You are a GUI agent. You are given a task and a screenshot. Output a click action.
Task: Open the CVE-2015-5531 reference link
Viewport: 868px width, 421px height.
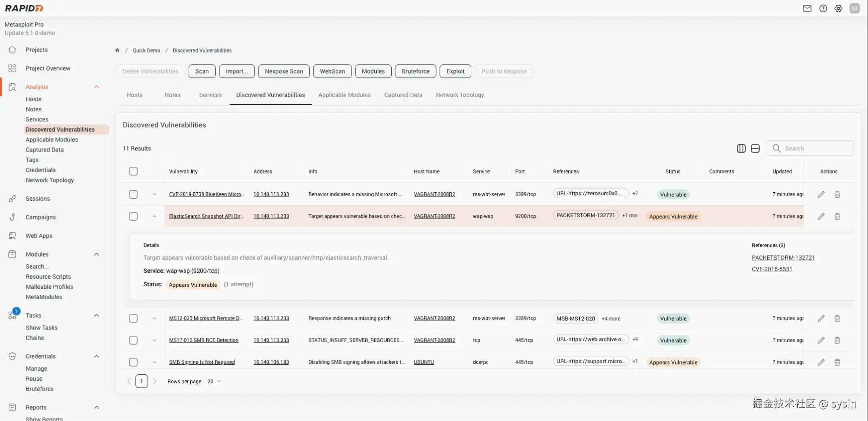tap(772, 269)
